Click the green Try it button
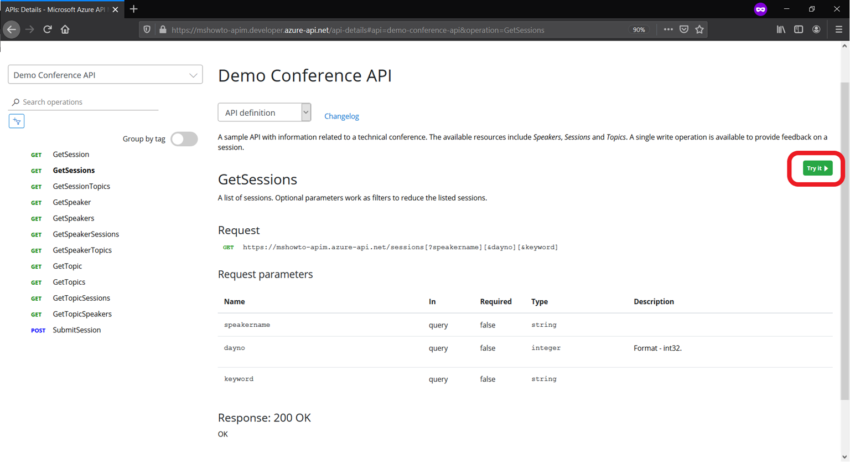 (x=817, y=168)
